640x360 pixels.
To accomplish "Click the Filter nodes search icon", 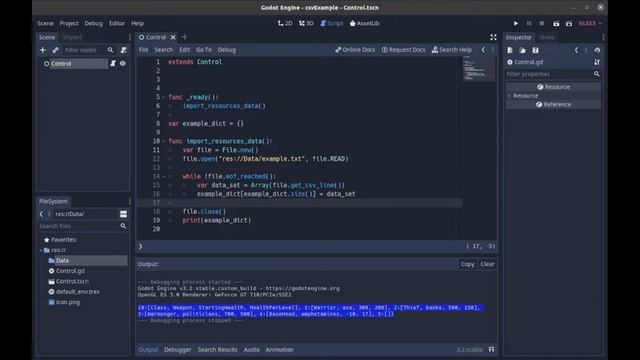I will pyautogui.click(x=110, y=50).
